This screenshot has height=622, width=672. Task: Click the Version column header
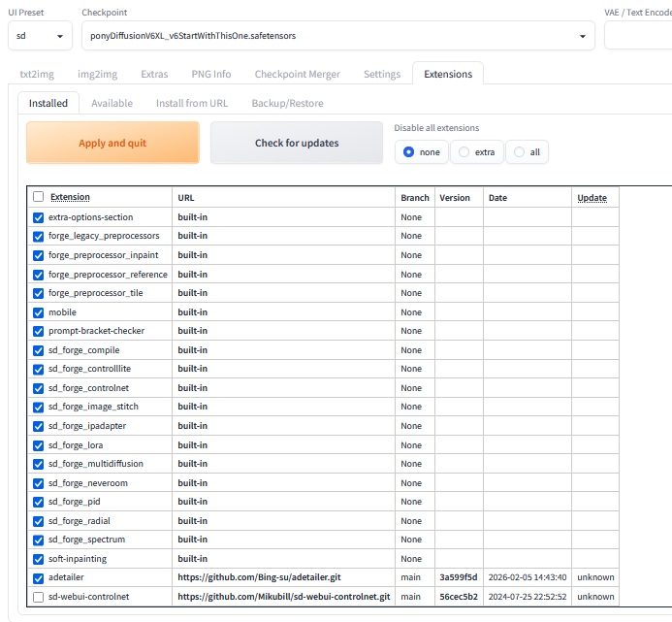(x=455, y=198)
